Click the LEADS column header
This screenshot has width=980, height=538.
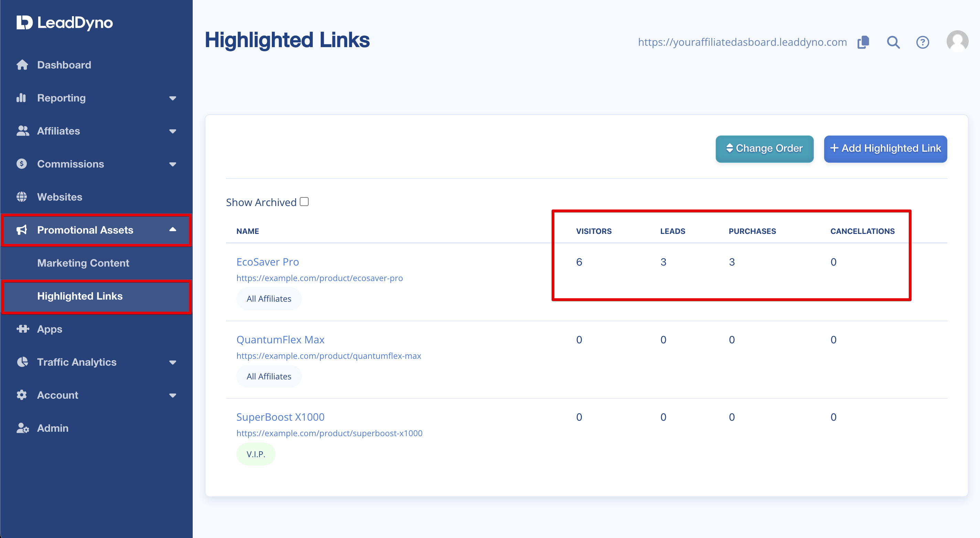[x=673, y=231]
